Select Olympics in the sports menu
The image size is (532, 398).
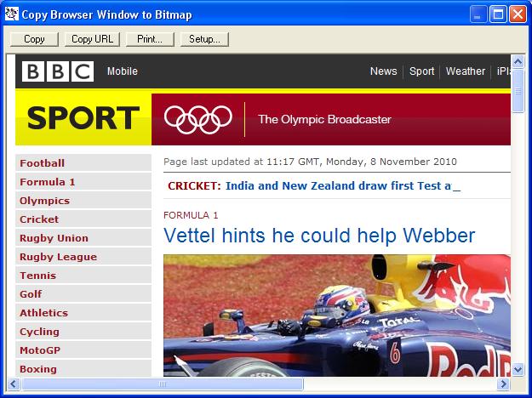pos(83,201)
